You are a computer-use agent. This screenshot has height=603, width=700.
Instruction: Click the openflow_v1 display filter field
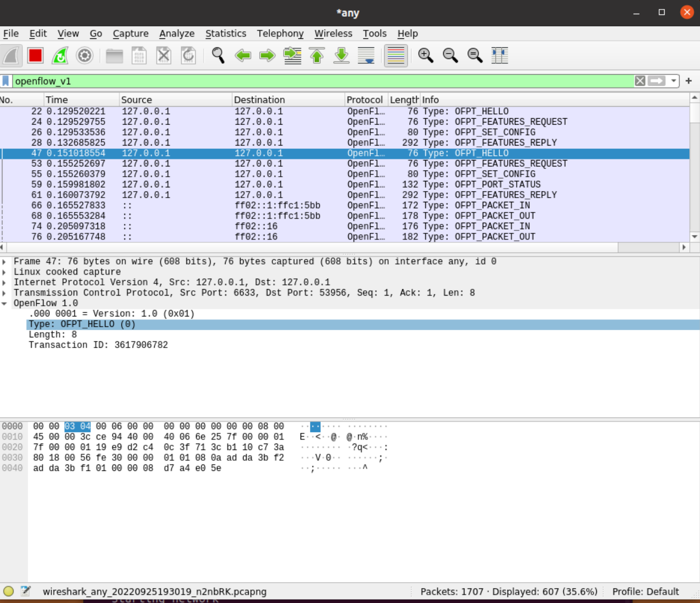(x=323, y=81)
